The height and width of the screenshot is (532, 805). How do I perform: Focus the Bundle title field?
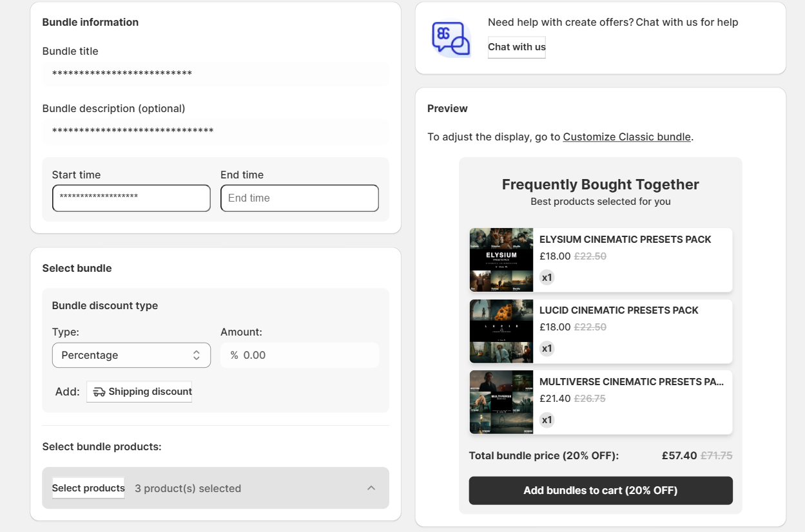(x=215, y=74)
